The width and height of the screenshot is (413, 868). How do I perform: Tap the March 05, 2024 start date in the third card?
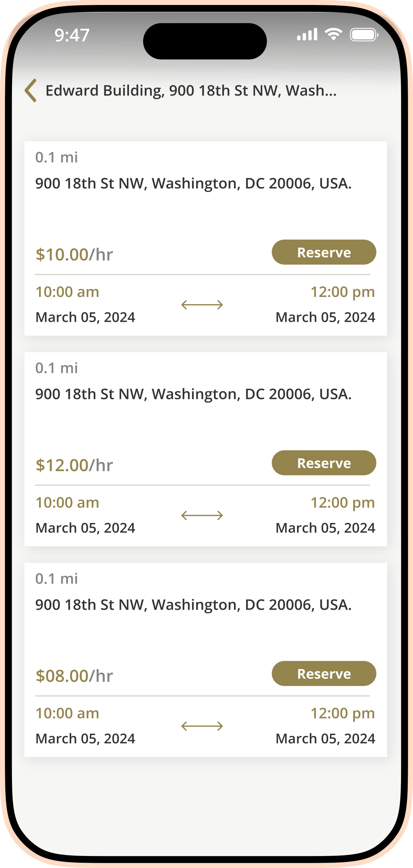[x=85, y=739]
